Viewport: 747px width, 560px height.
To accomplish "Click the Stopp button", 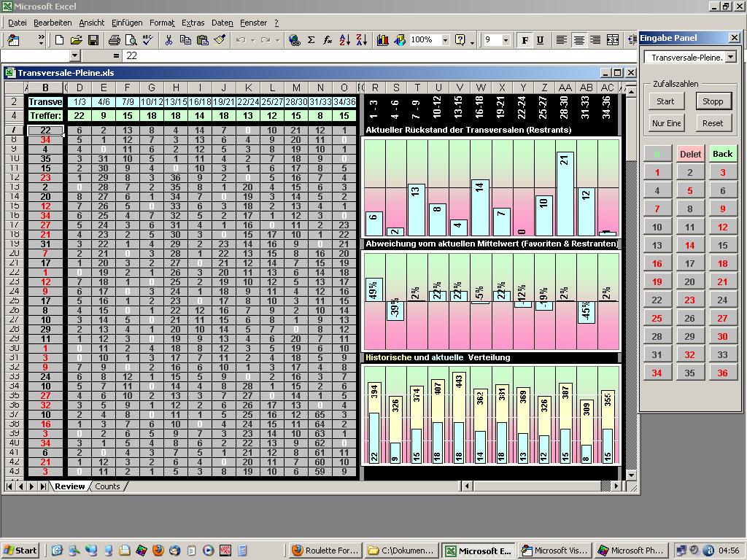I will (x=713, y=101).
